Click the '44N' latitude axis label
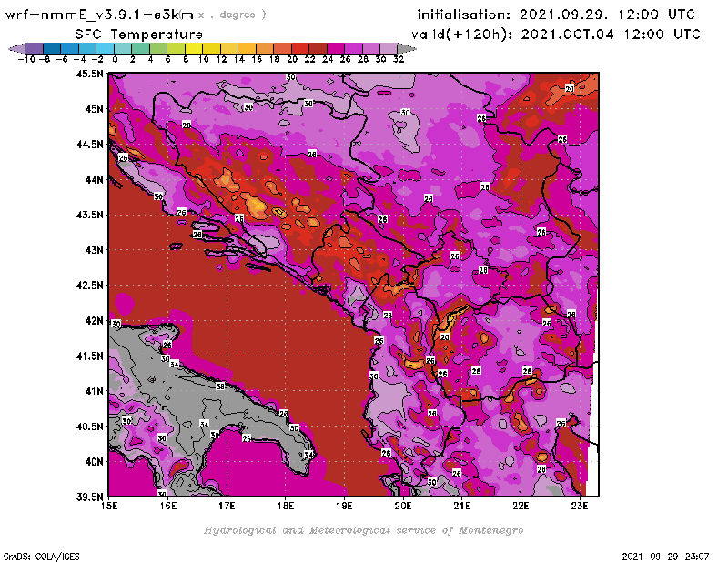 click(95, 179)
